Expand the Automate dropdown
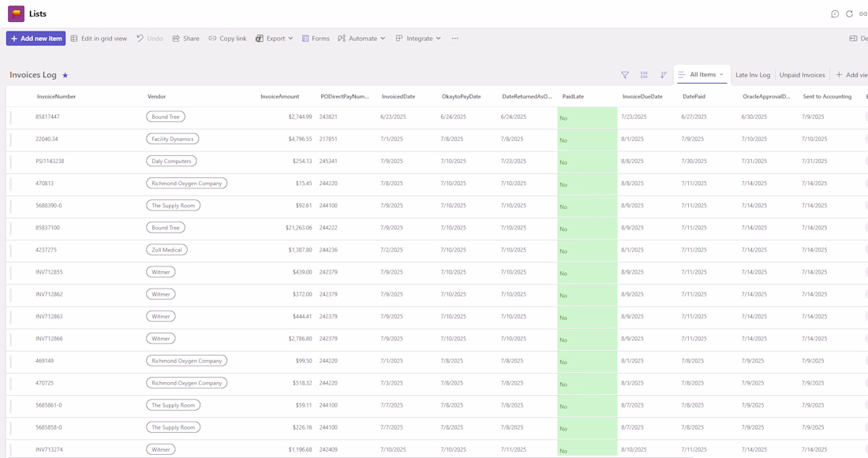Viewport: 868px width, 458px height. pos(361,39)
